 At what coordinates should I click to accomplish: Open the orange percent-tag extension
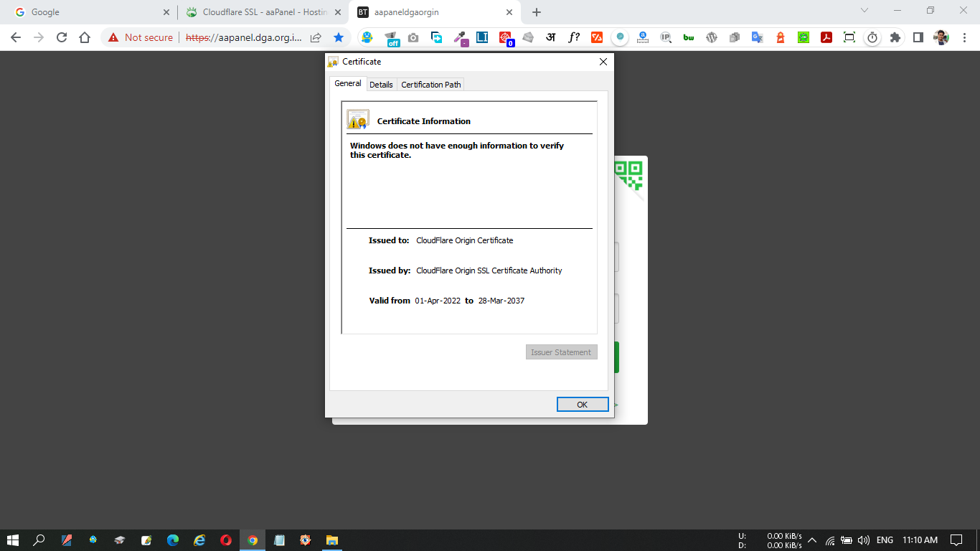pos(597,37)
